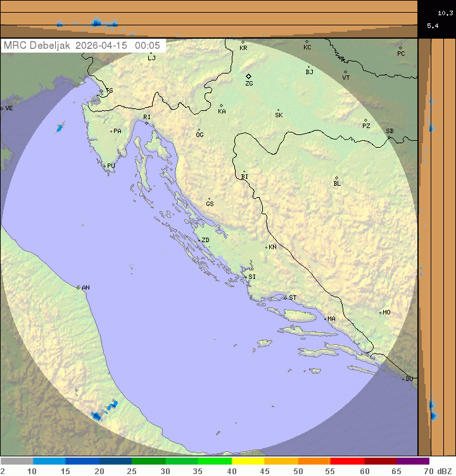Select the ST city marker

point(285,297)
